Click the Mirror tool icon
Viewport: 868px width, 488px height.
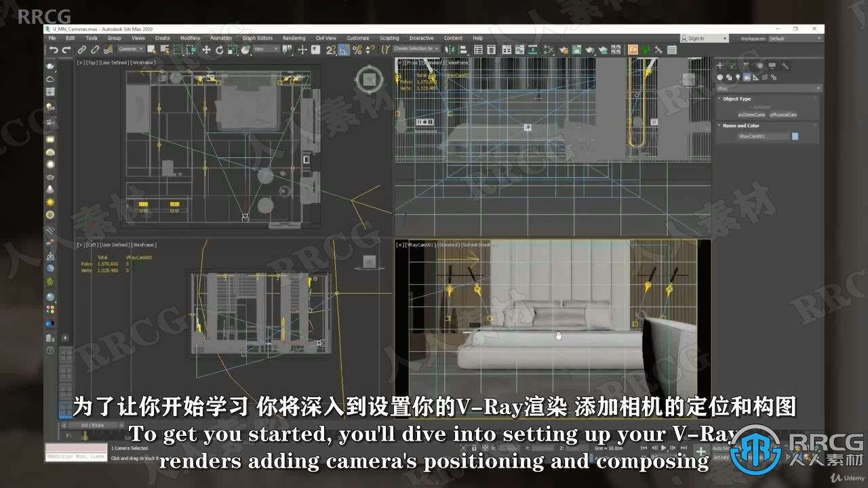[x=449, y=49]
